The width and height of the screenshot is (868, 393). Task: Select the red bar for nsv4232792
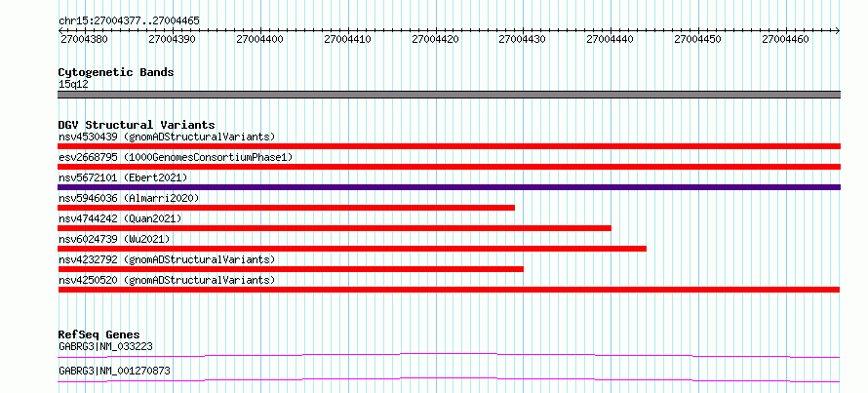point(291,269)
